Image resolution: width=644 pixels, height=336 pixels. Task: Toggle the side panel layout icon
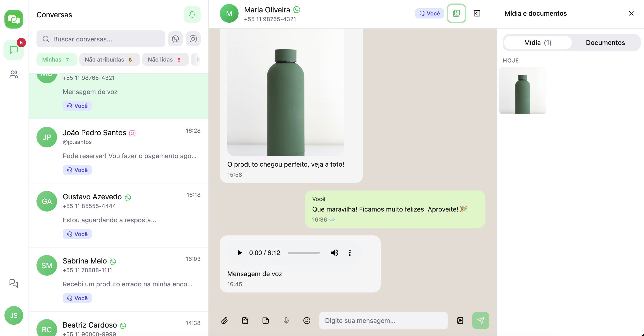477,13
